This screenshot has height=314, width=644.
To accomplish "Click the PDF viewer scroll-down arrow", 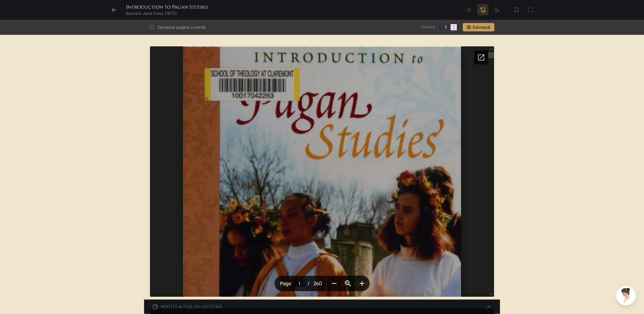I will (x=491, y=294).
